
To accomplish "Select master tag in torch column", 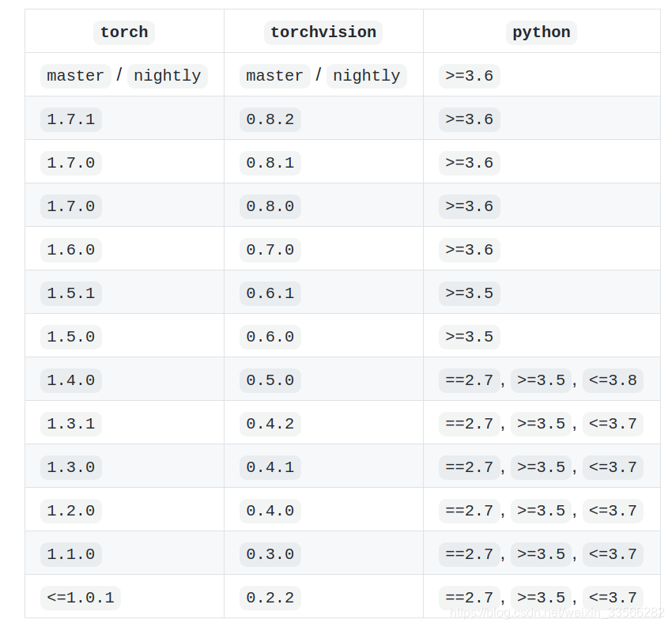I will (x=75, y=76).
